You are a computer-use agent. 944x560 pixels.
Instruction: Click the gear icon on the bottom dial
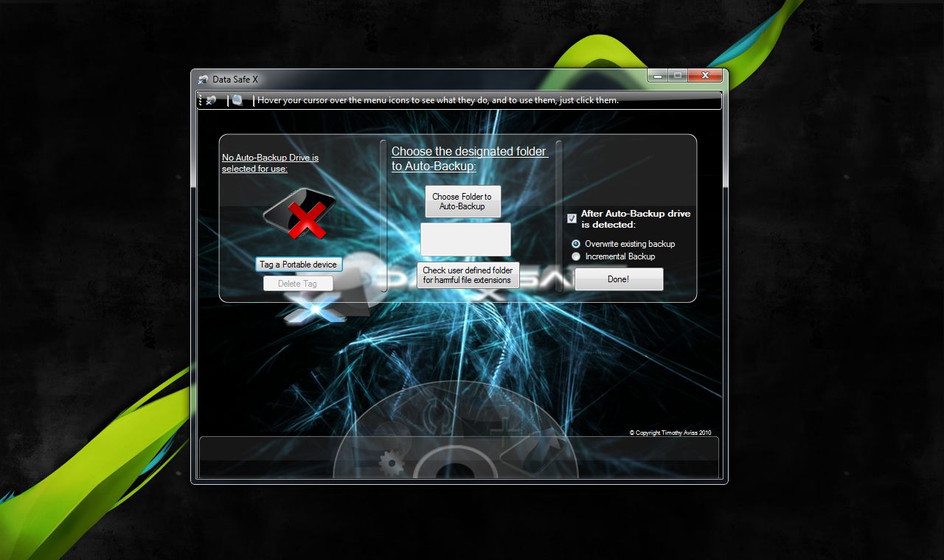391,463
